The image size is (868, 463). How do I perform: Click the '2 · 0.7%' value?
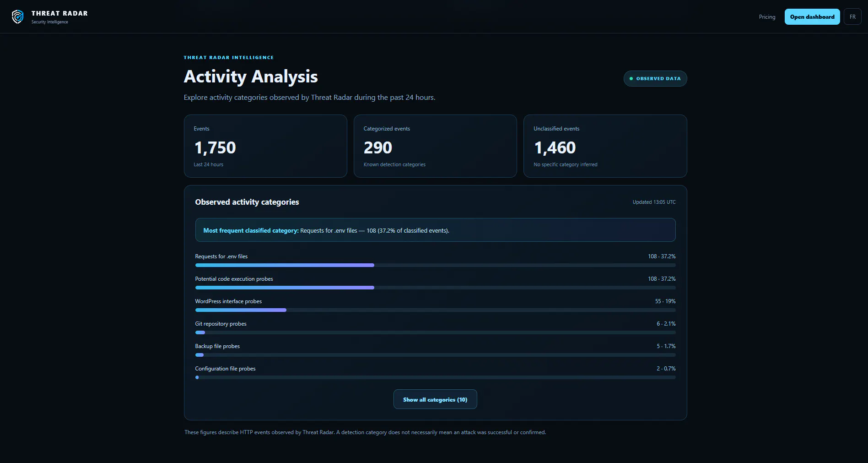[666, 369]
